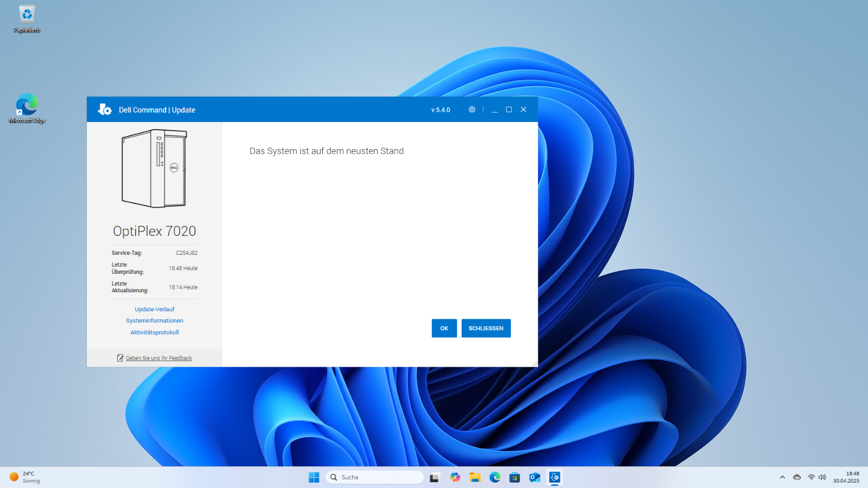The image size is (868, 488).
Task: Open Dell Command Update settings gear
Action: (472, 110)
